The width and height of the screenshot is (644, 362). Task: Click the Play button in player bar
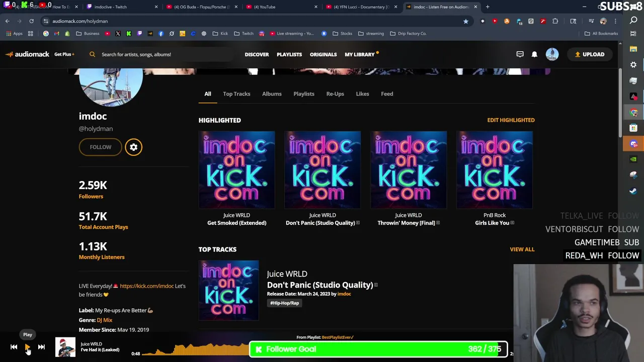(28, 347)
